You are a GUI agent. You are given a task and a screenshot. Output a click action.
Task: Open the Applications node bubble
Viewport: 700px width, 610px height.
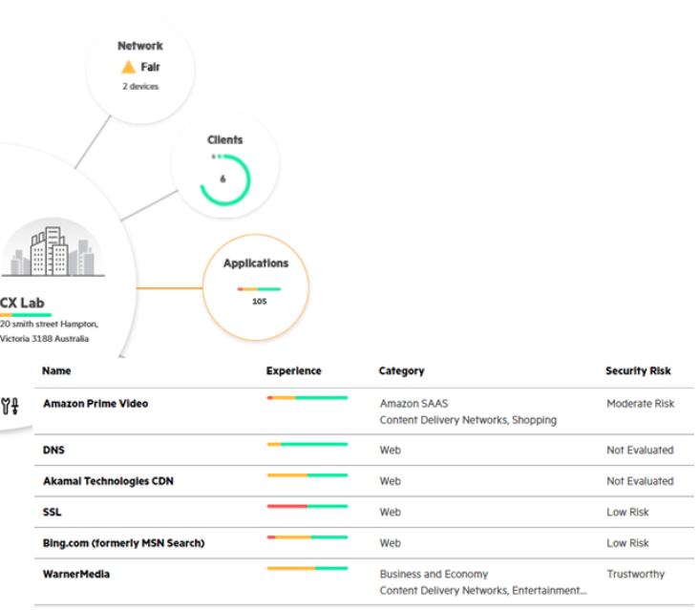[x=255, y=286]
